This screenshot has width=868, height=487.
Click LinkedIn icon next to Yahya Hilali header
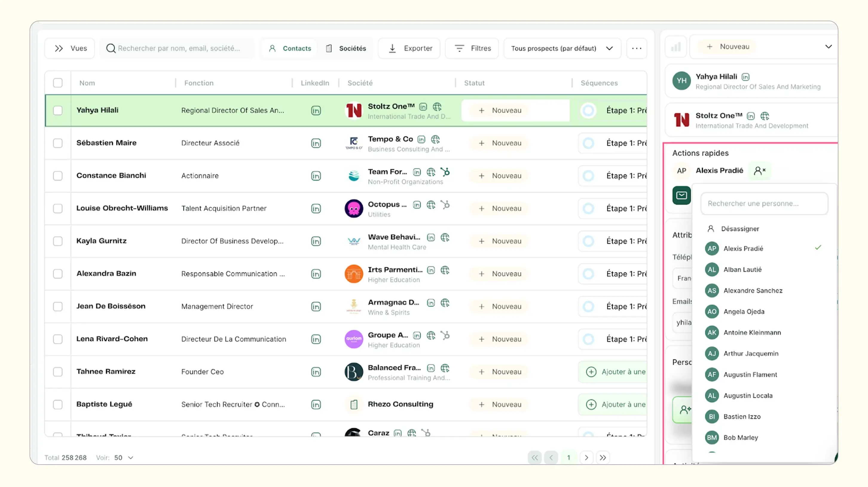[745, 77]
